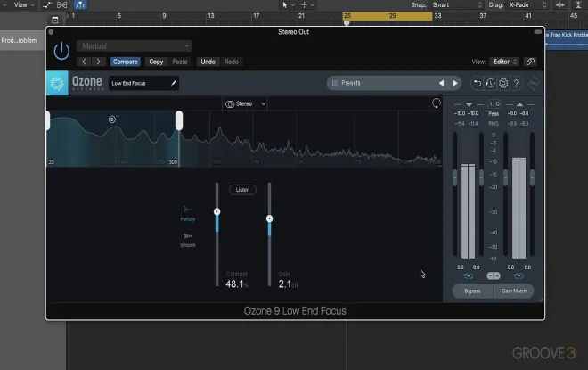Click the Redo button in plugin header
This screenshot has height=370, width=588.
click(232, 62)
